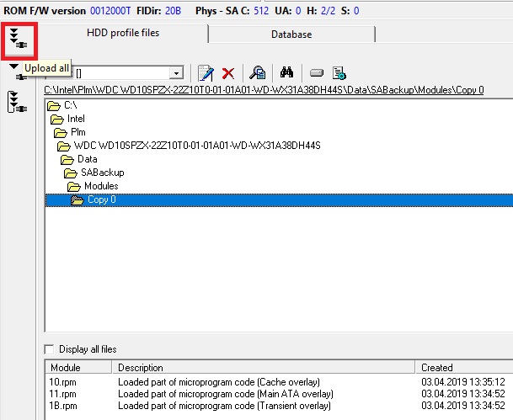Click the hard drive toolbar icon

coord(316,73)
